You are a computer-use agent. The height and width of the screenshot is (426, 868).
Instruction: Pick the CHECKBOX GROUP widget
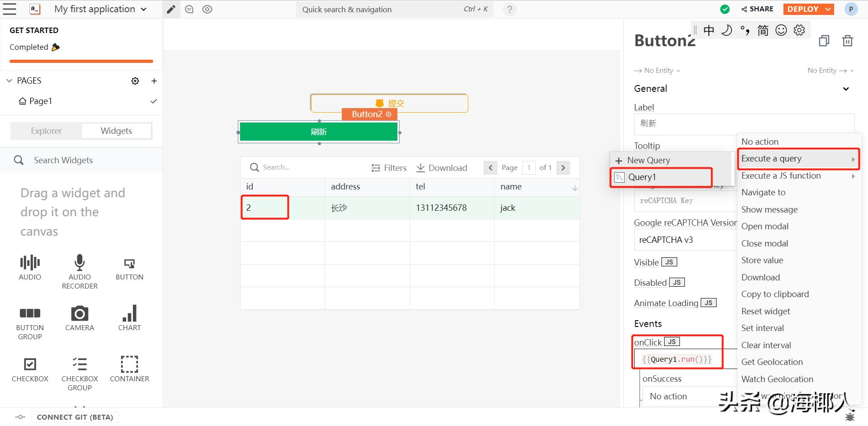click(x=80, y=374)
